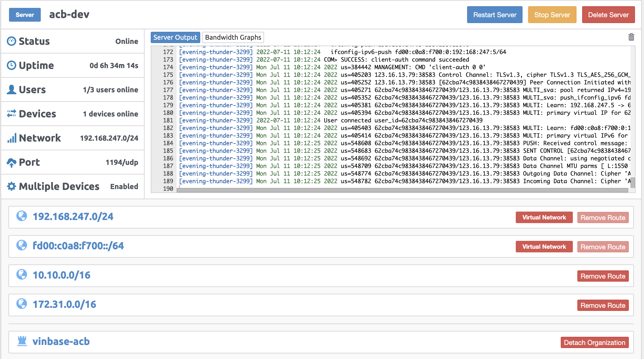Click the blue Server label badge

point(25,15)
